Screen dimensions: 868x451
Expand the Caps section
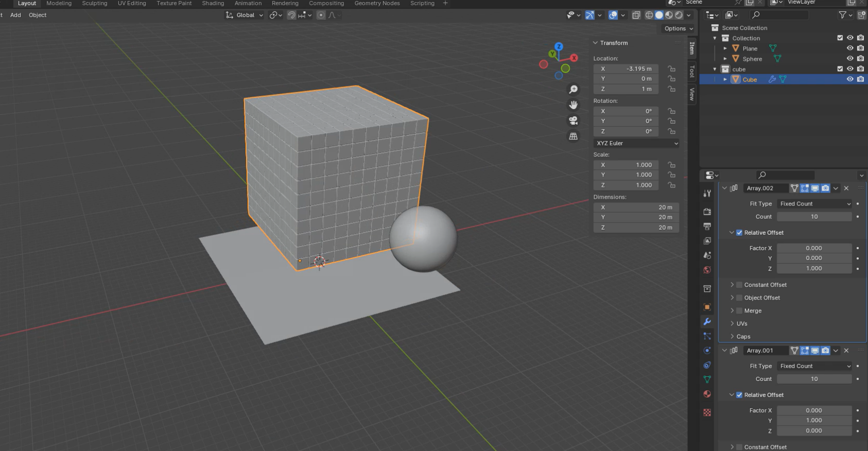732,337
